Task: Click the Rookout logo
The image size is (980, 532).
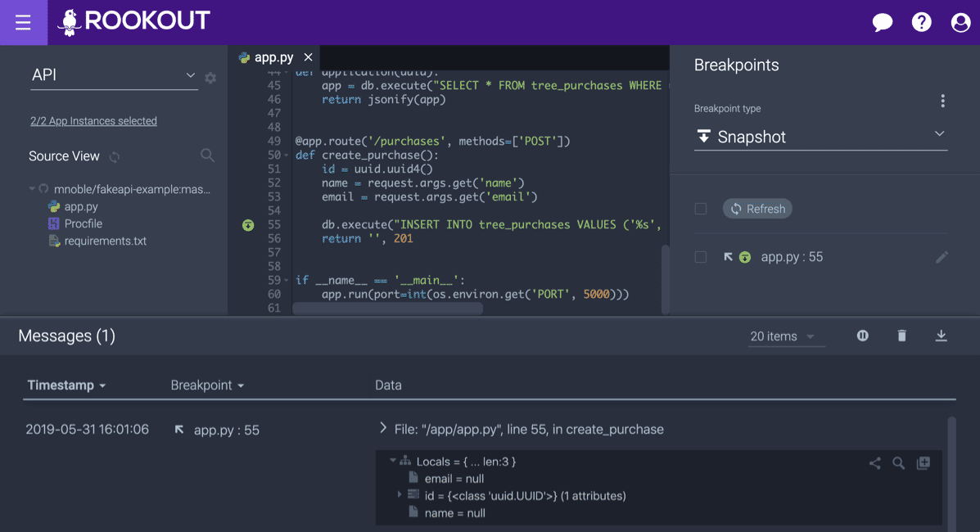Action: 133,22
